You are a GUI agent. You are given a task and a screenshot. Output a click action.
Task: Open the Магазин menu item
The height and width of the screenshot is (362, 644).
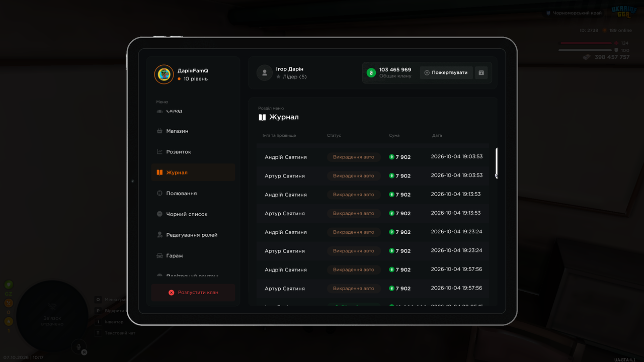pos(193,131)
